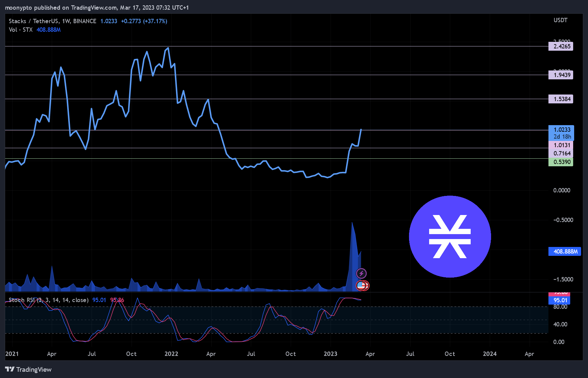Click the 1.9439 price level label
The height and width of the screenshot is (378, 588).
tap(561, 75)
